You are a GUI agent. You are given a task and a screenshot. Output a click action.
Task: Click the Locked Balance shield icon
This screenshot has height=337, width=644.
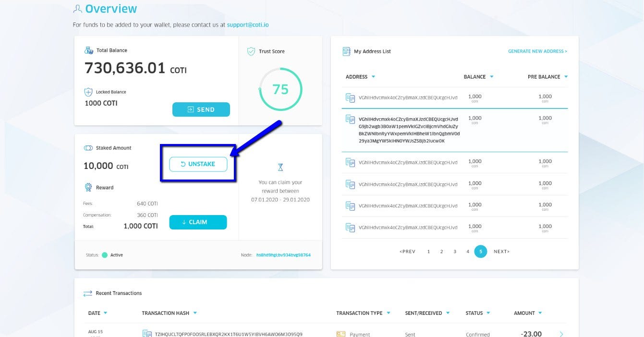(88, 92)
